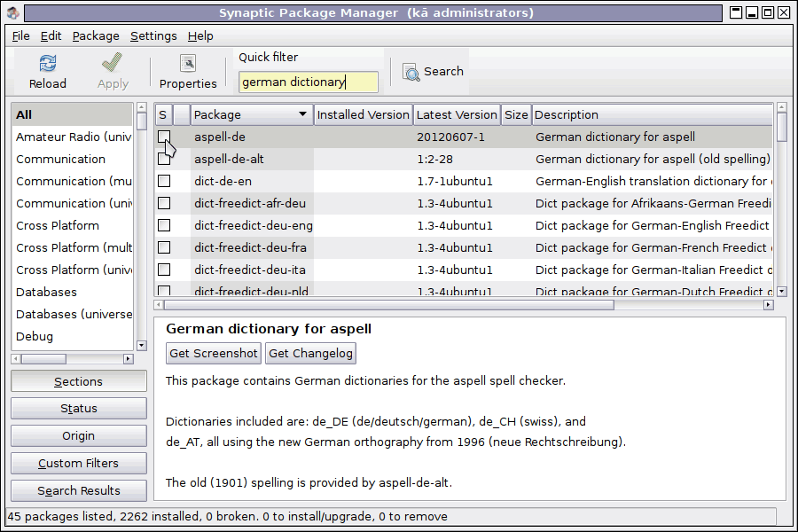
Task: Click package list scroll down arrow
Action: click(x=782, y=292)
